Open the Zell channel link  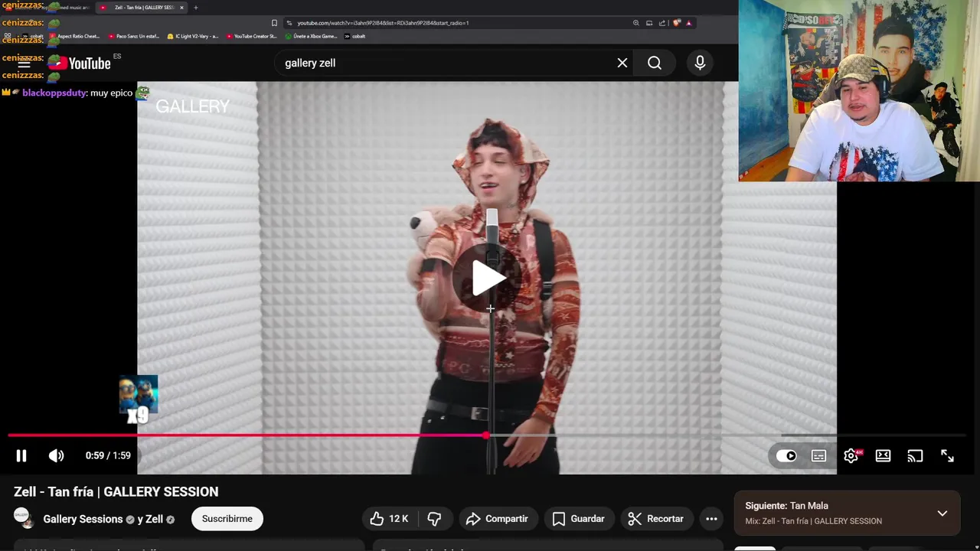point(154,519)
